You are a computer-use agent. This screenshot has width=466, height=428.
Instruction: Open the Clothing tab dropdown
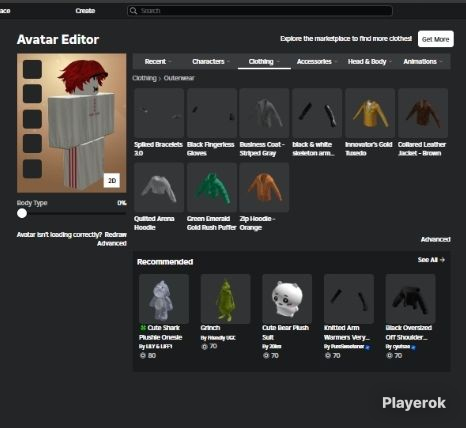(264, 62)
